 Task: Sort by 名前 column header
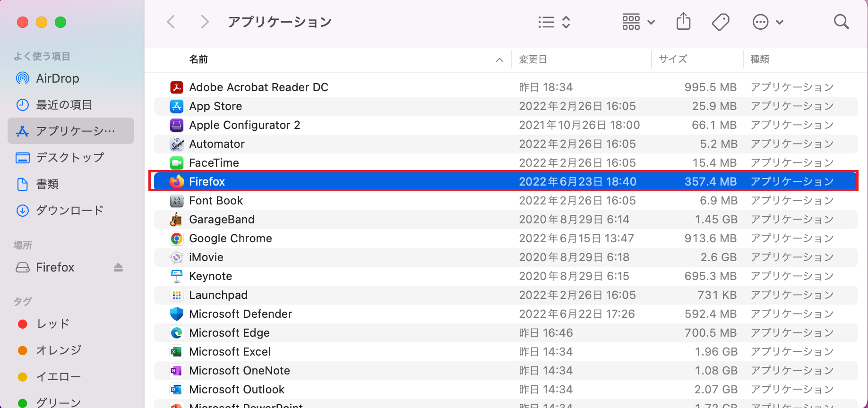click(x=198, y=59)
